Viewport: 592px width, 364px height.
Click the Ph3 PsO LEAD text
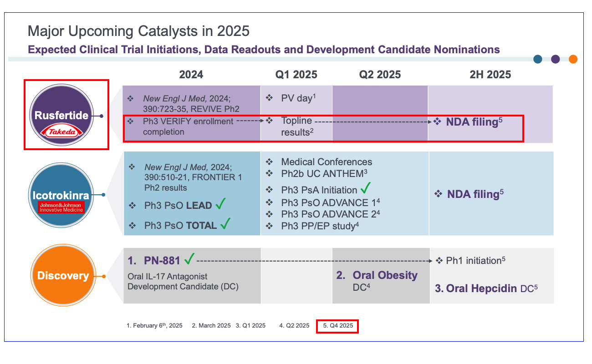pyautogui.click(x=178, y=206)
